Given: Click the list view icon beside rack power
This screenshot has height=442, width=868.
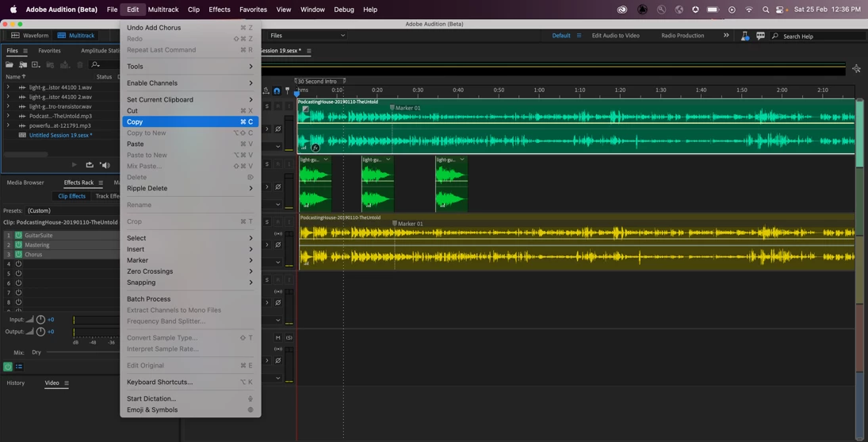Looking at the screenshot, I should click(x=19, y=367).
